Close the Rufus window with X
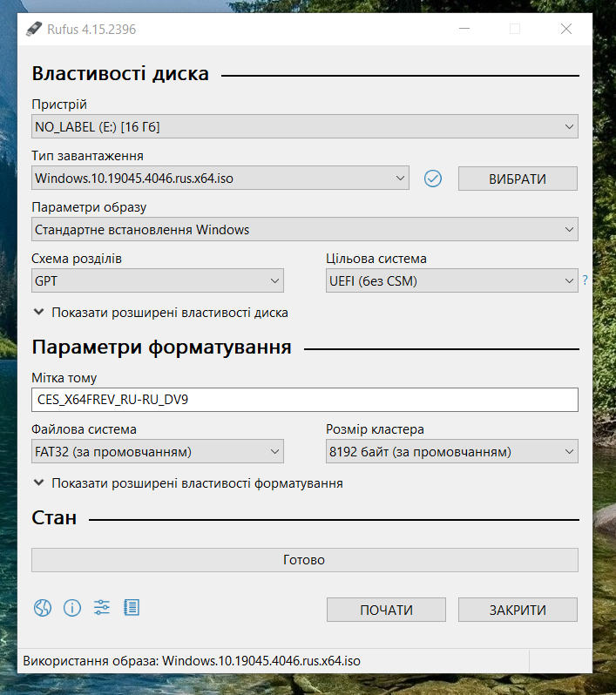Viewport: 616px width, 695px height. click(x=566, y=29)
